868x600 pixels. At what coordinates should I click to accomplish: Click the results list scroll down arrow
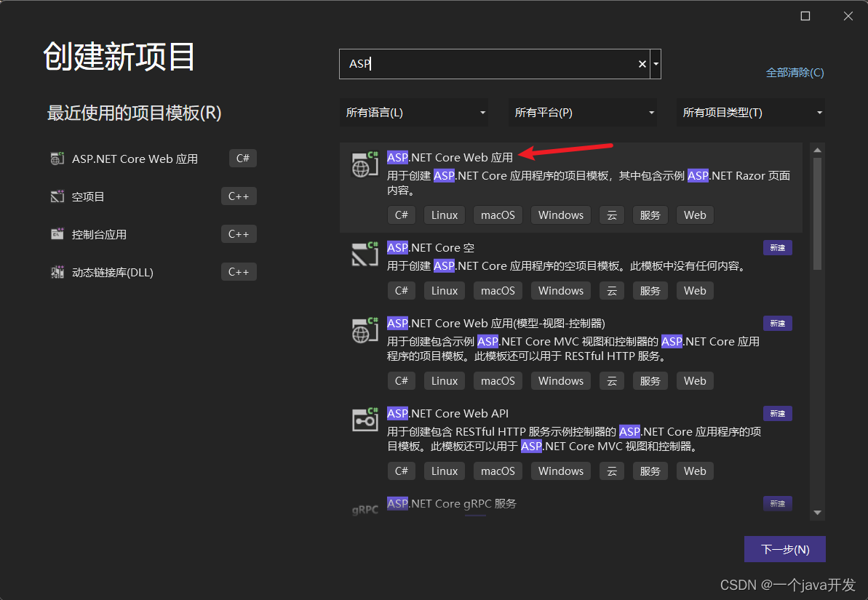pos(818,513)
